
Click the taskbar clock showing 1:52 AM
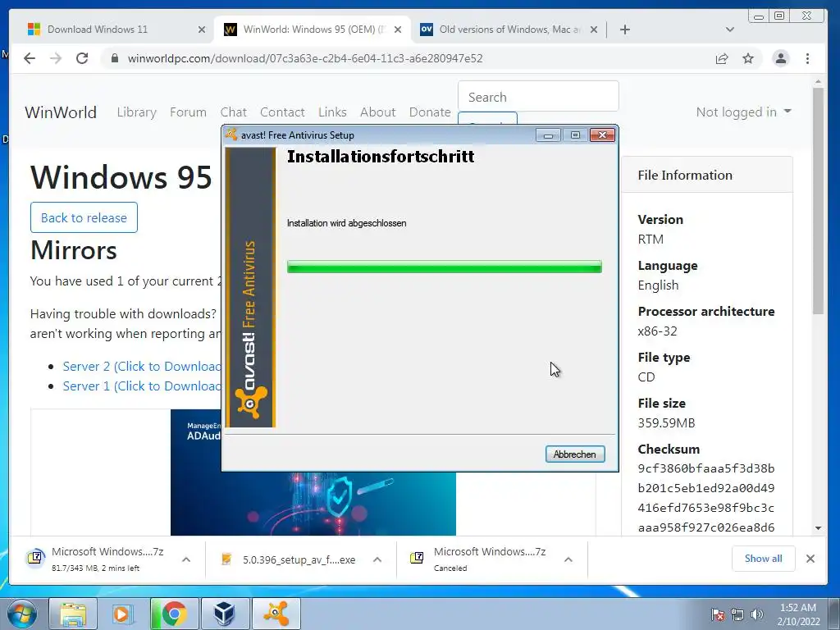(x=798, y=614)
